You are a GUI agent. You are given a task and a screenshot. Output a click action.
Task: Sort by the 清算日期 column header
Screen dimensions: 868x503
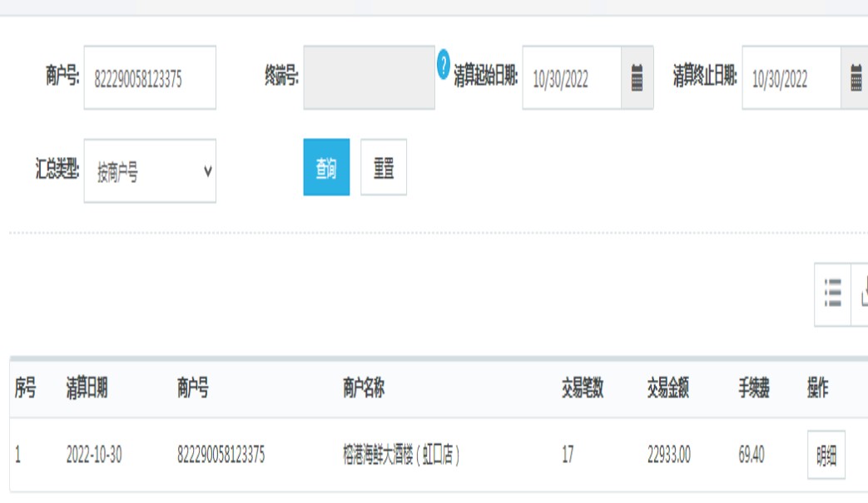point(87,388)
